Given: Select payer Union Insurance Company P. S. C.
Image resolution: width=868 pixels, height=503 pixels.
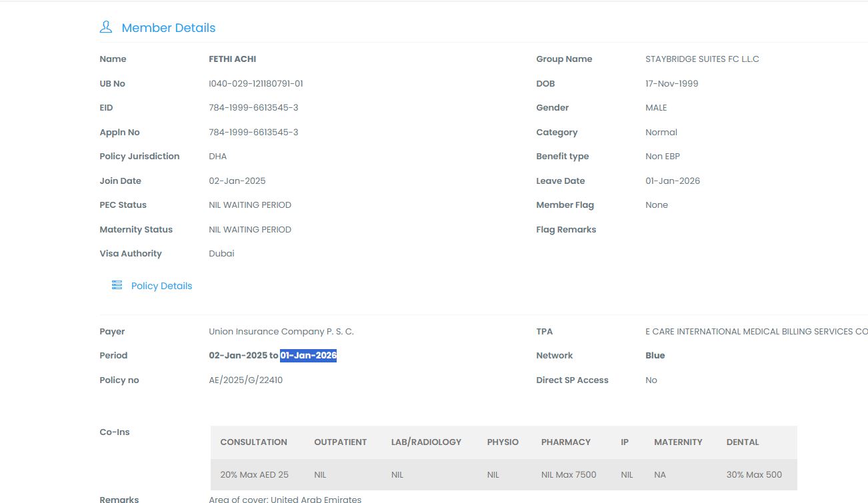Looking at the screenshot, I should [x=281, y=332].
